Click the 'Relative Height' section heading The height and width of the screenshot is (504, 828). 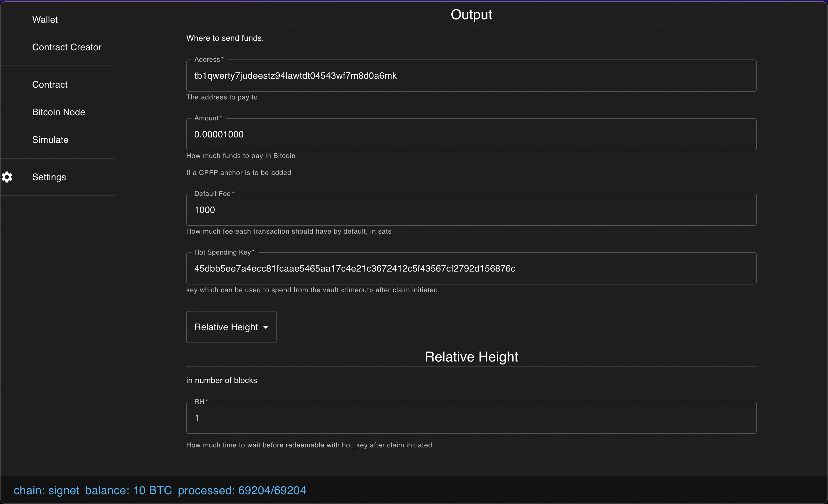(x=471, y=357)
